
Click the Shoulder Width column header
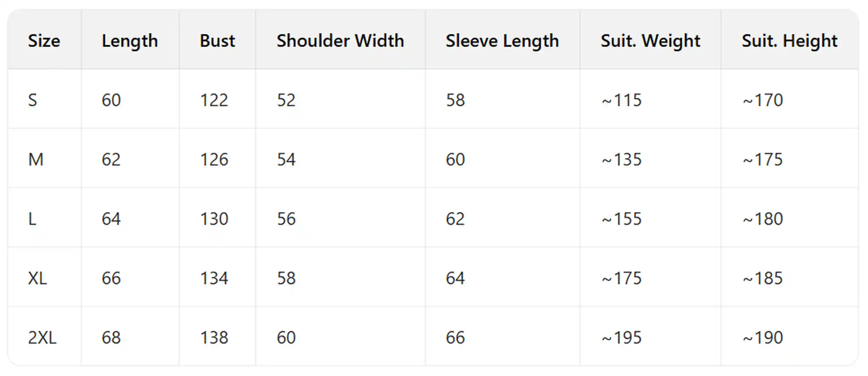coord(340,41)
